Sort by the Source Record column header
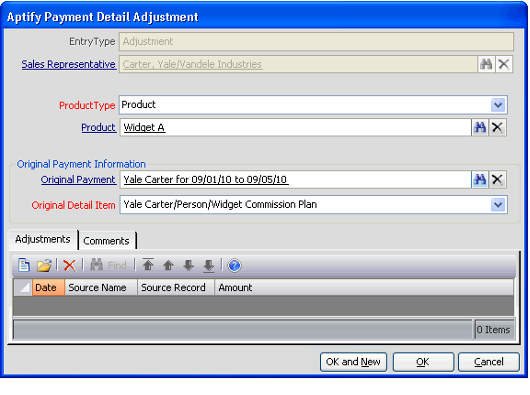This screenshot has height=395, width=530. pos(176,288)
